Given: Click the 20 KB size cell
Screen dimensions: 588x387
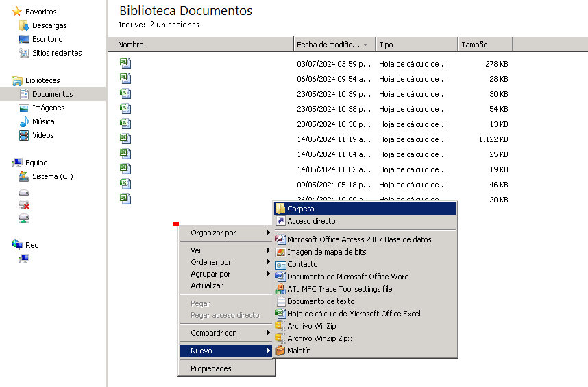Looking at the screenshot, I should click(498, 200).
